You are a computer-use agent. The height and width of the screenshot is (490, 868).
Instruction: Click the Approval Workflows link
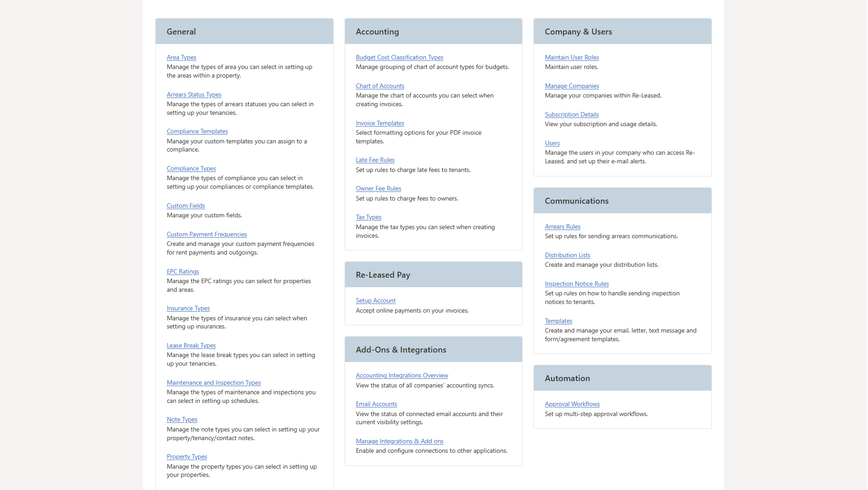[x=572, y=404]
